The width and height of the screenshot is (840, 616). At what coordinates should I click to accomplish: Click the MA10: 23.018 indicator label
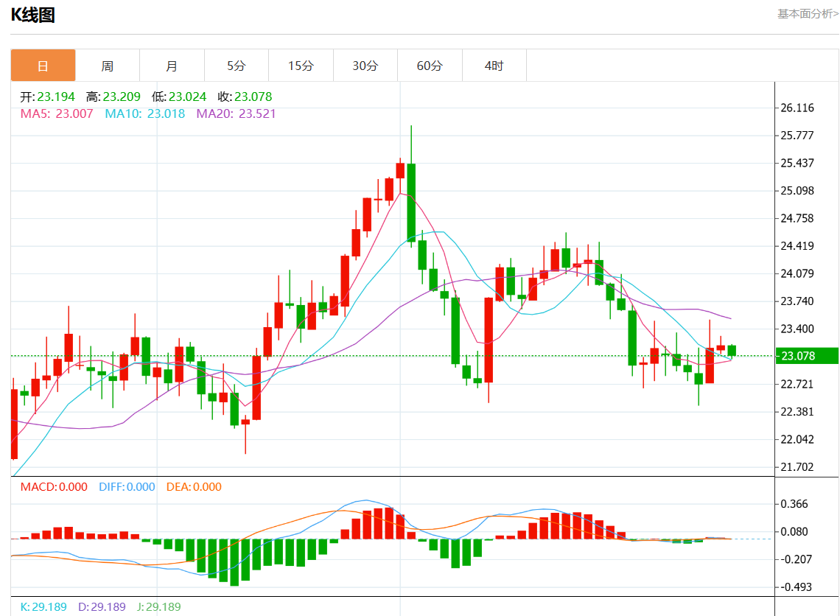click(x=144, y=113)
